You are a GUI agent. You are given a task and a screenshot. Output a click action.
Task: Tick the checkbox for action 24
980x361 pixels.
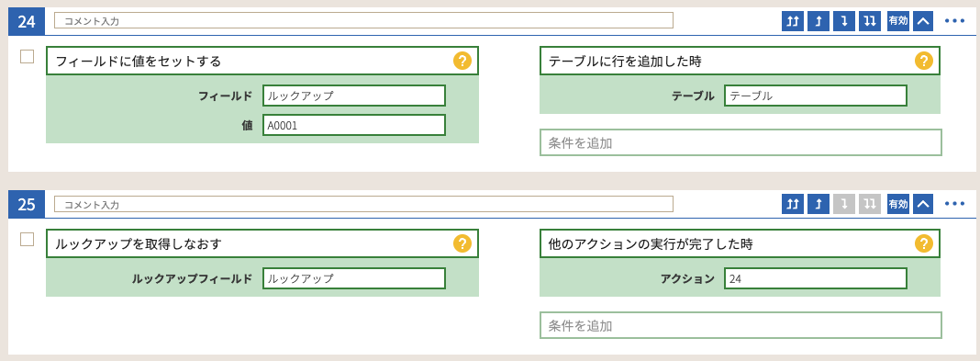pos(27,57)
